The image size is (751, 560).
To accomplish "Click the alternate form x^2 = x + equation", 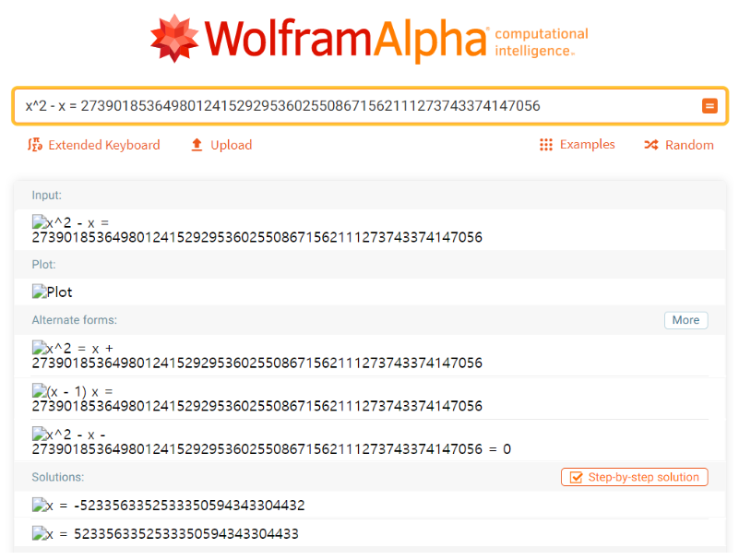I will pos(257,355).
